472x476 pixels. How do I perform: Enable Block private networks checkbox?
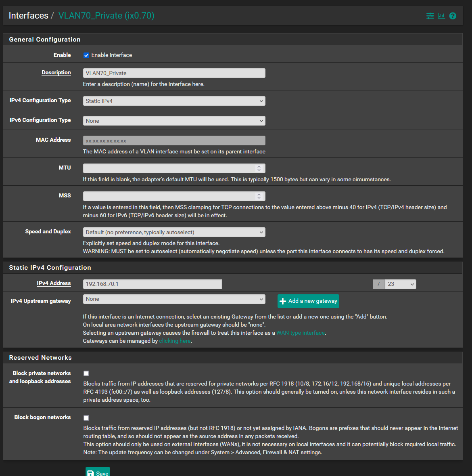86,373
